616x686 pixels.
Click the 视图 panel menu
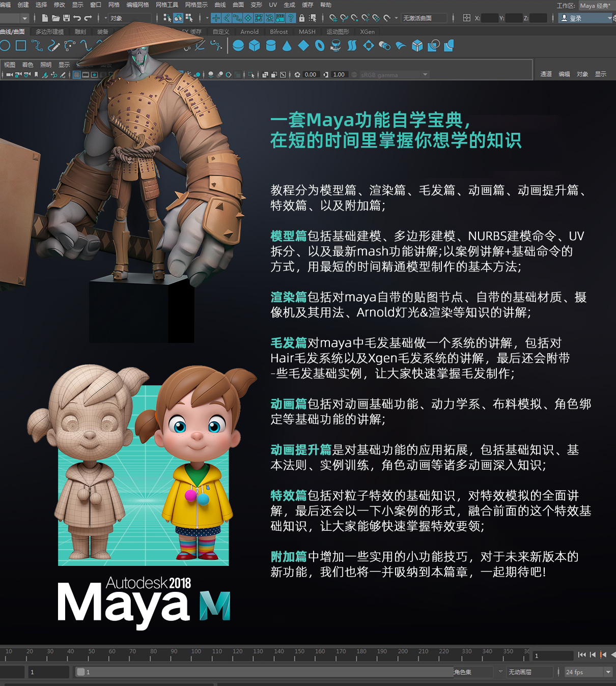10,65
